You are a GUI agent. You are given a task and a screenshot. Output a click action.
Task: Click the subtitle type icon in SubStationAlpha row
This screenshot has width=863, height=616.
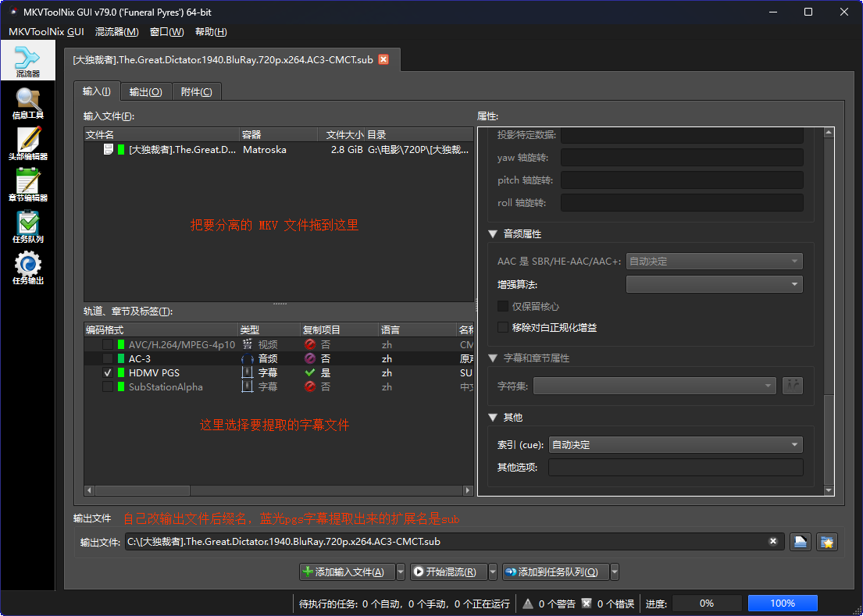coord(248,386)
